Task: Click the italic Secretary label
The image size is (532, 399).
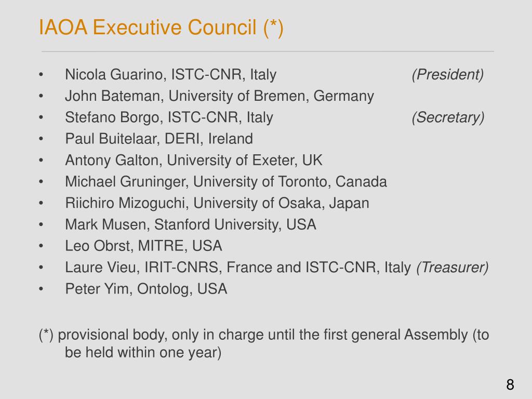Action: click(x=448, y=117)
